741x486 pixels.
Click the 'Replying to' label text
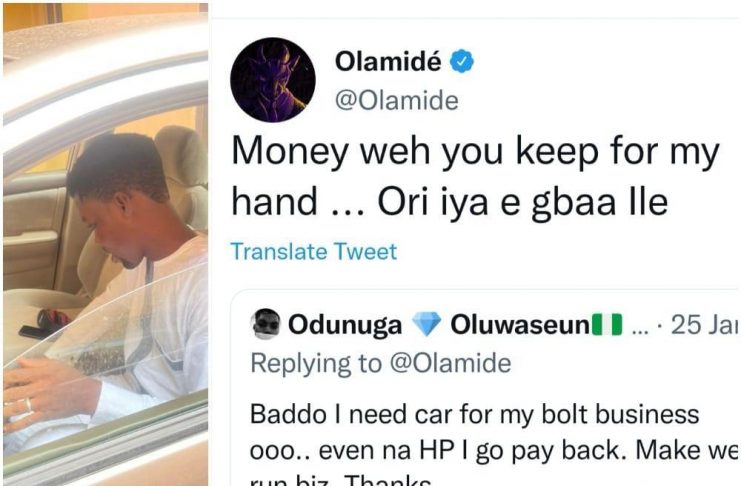coord(316,363)
